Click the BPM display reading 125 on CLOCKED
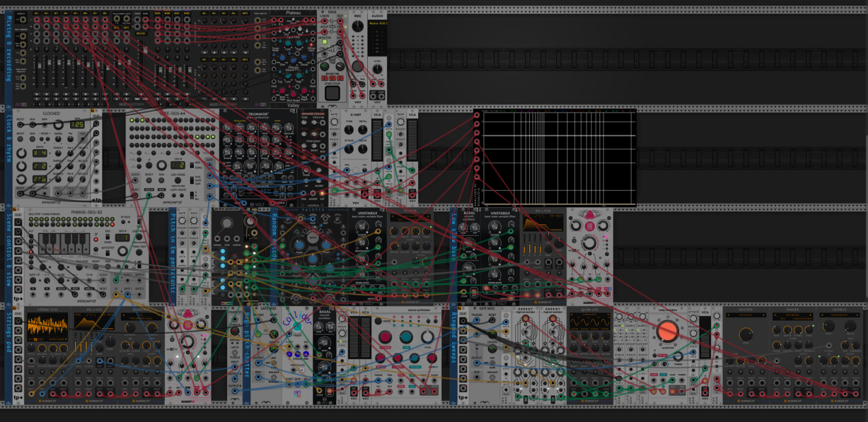This screenshot has height=422, width=868. click(77, 124)
